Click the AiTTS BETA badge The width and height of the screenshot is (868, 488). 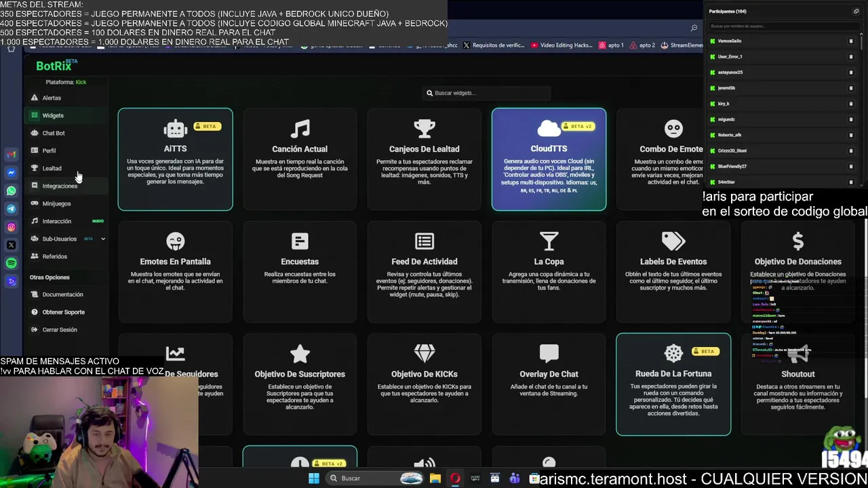pyautogui.click(x=207, y=126)
